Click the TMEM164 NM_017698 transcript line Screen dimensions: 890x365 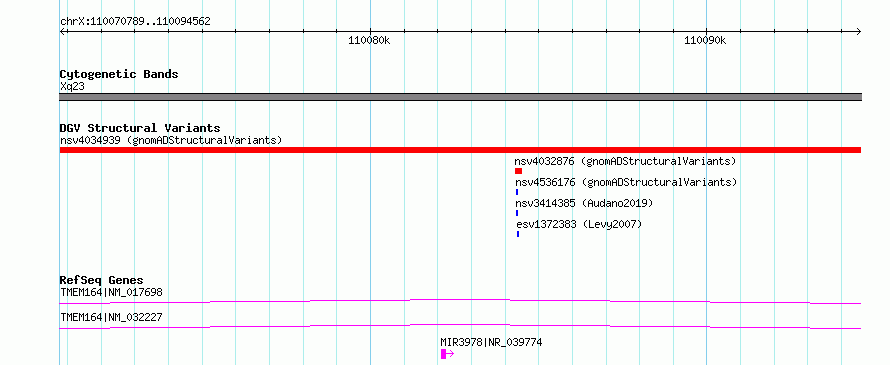tap(460, 301)
